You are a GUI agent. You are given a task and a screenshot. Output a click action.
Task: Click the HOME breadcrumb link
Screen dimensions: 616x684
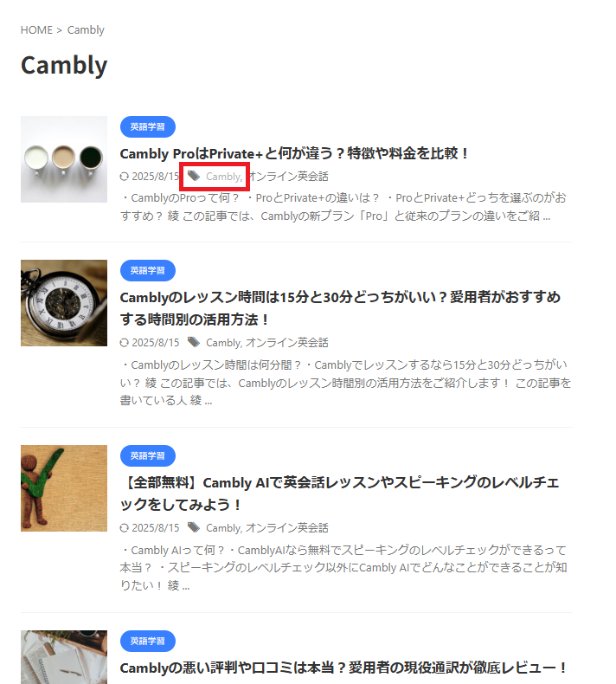tap(36, 30)
